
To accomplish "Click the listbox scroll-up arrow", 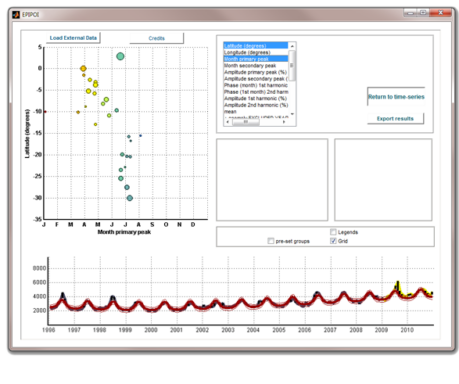I will tap(292, 46).
